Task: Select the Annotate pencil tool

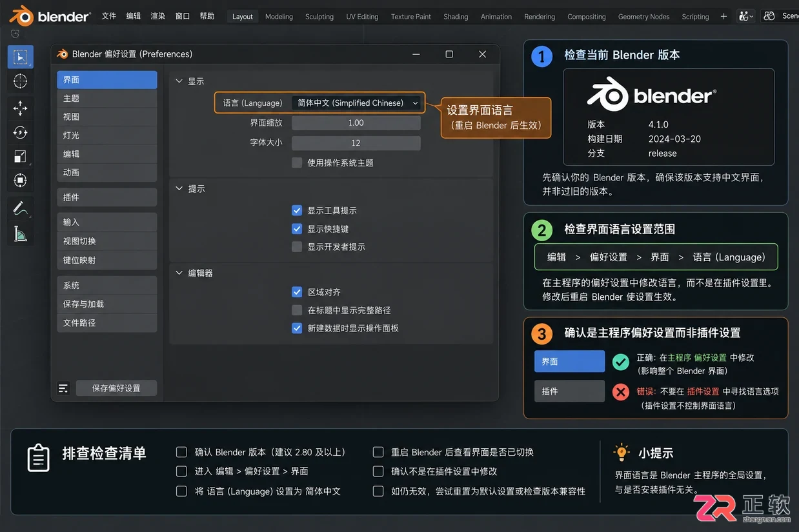Action: coord(20,208)
